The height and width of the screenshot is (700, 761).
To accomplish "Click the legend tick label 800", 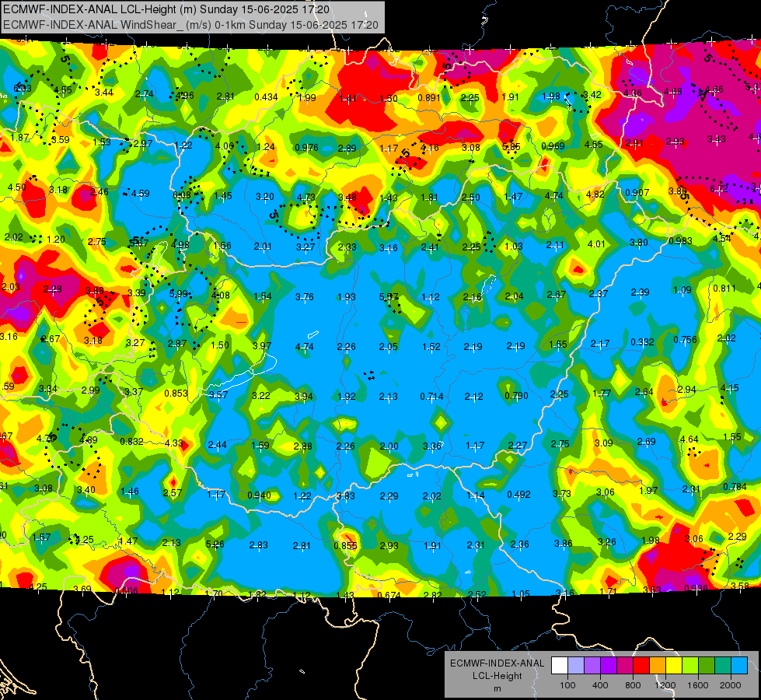I will (x=633, y=685).
